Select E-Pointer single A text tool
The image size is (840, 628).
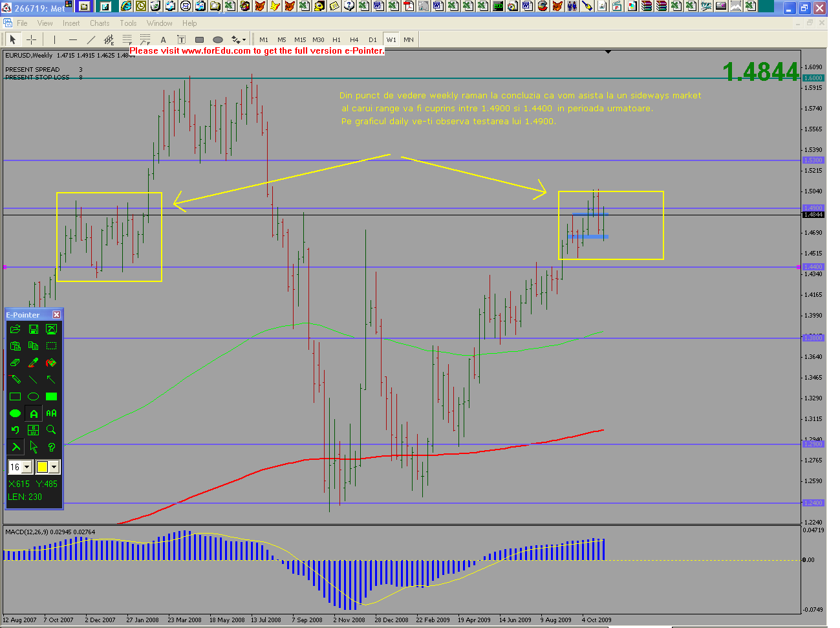[x=34, y=413]
